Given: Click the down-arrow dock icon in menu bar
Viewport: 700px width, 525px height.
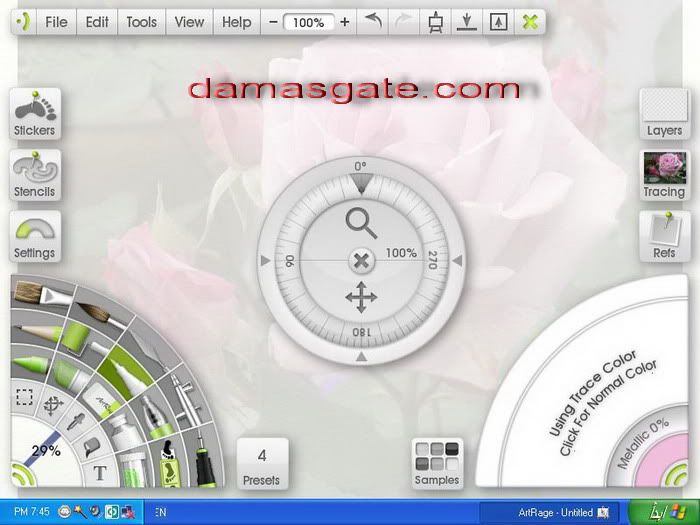Looking at the screenshot, I should 467,22.
